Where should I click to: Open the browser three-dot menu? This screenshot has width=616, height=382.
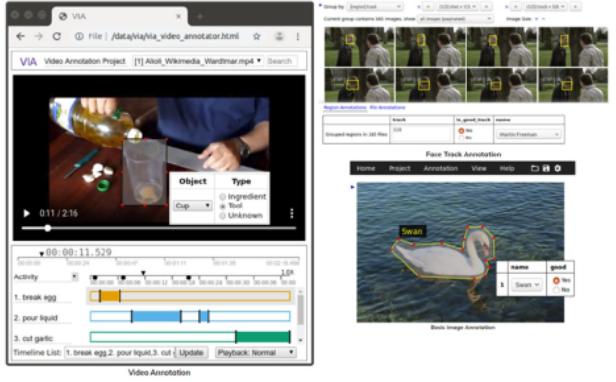(298, 37)
